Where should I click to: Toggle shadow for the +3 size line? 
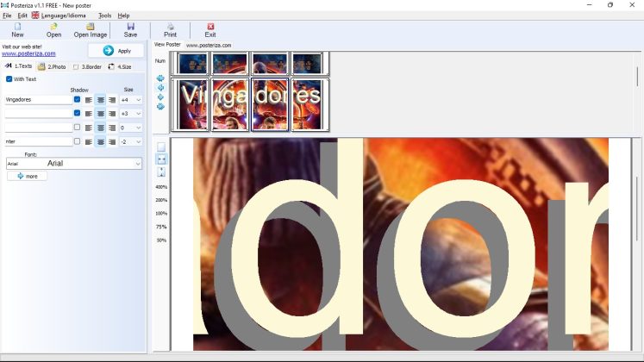(x=77, y=113)
